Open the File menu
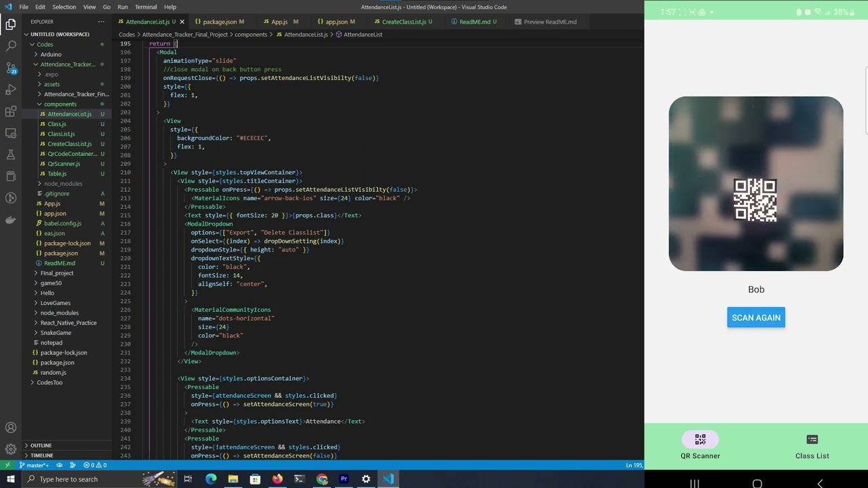 pyautogui.click(x=24, y=7)
